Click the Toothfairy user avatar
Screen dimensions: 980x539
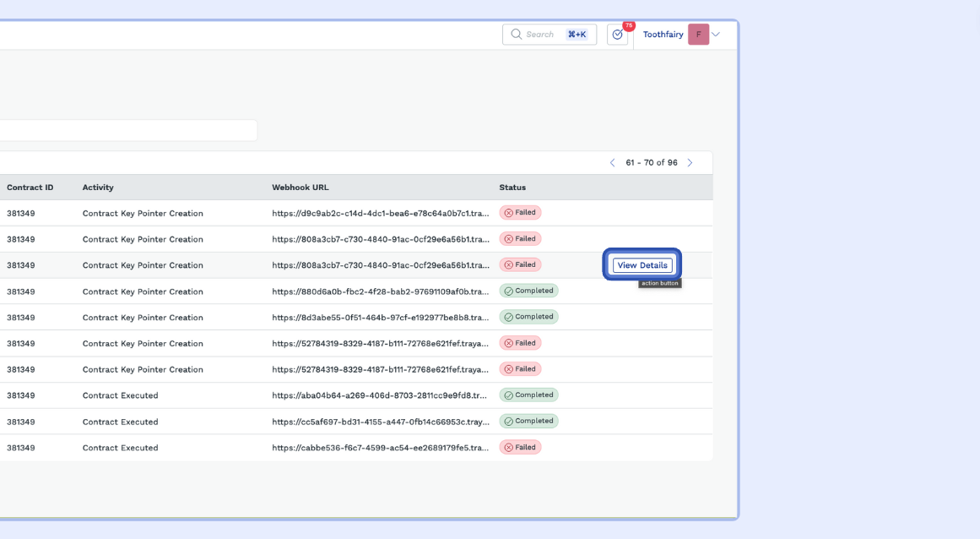pos(698,35)
